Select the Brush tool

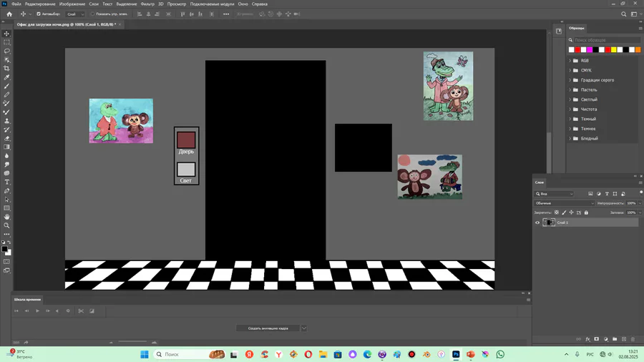coord(6,86)
